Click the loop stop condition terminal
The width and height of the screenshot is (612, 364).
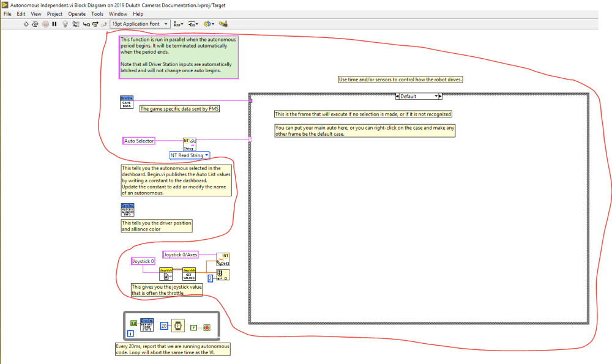point(207,327)
